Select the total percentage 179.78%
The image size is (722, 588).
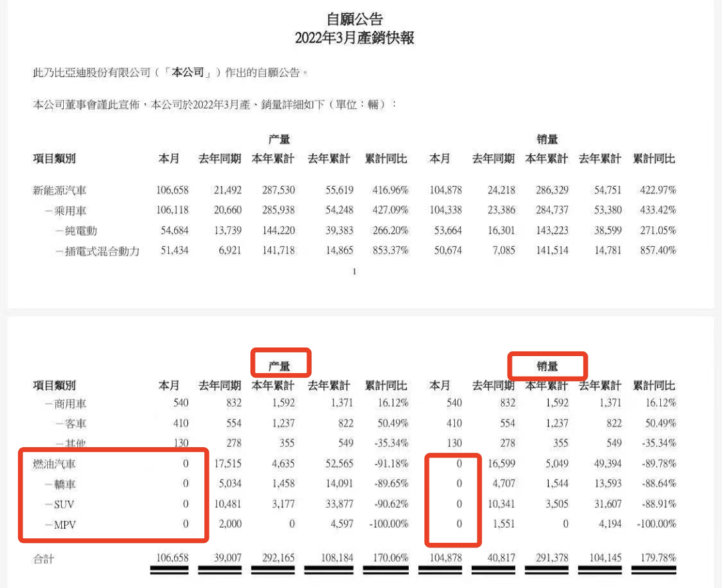tap(658, 558)
